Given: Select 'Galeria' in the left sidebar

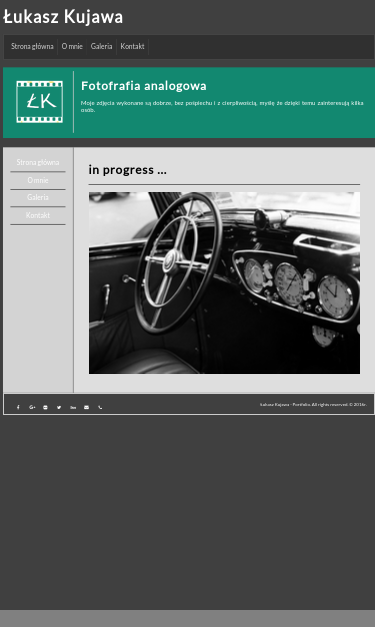Looking at the screenshot, I should tap(38, 198).
